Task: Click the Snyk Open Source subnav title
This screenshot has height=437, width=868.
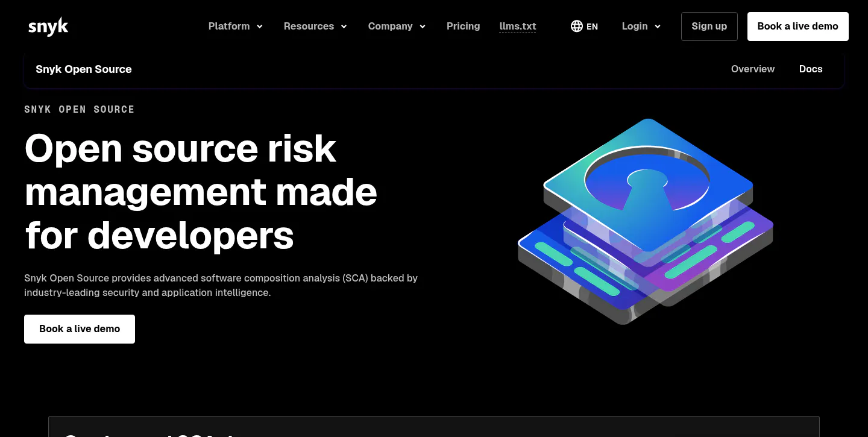Action: click(x=84, y=69)
